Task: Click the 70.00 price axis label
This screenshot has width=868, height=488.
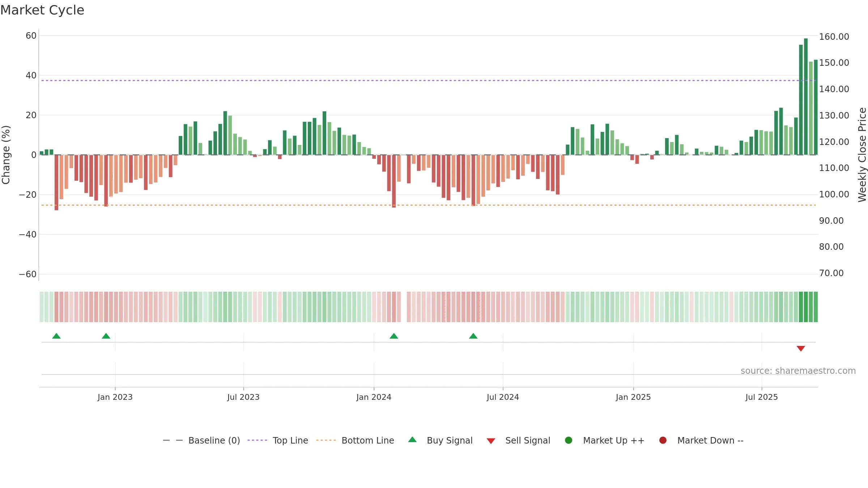Action: tap(831, 273)
